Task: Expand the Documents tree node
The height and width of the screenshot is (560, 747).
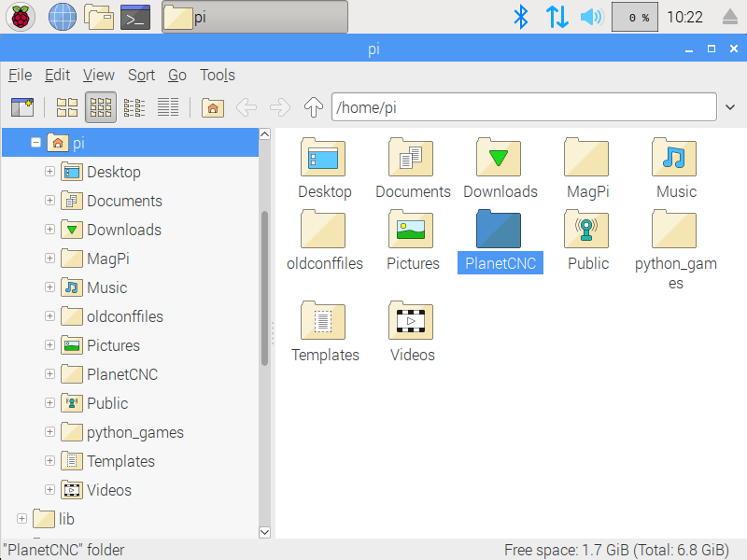Action: 50,201
